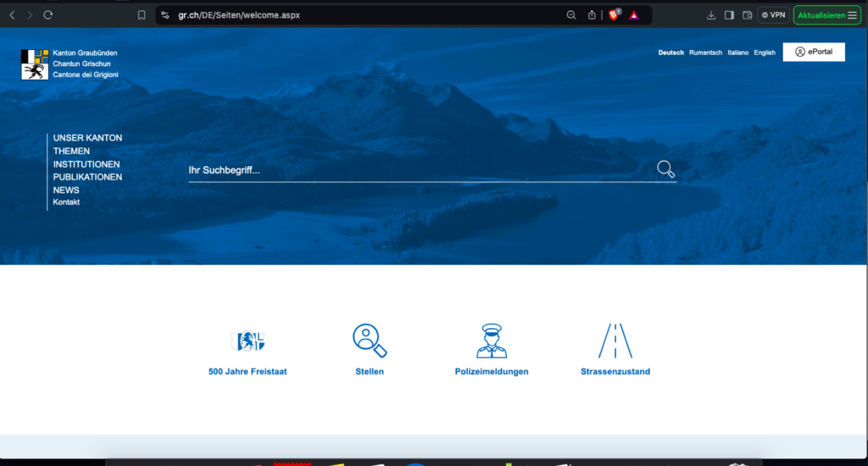Open the Stellen link
The width and height of the screenshot is (868, 466).
[x=370, y=372]
